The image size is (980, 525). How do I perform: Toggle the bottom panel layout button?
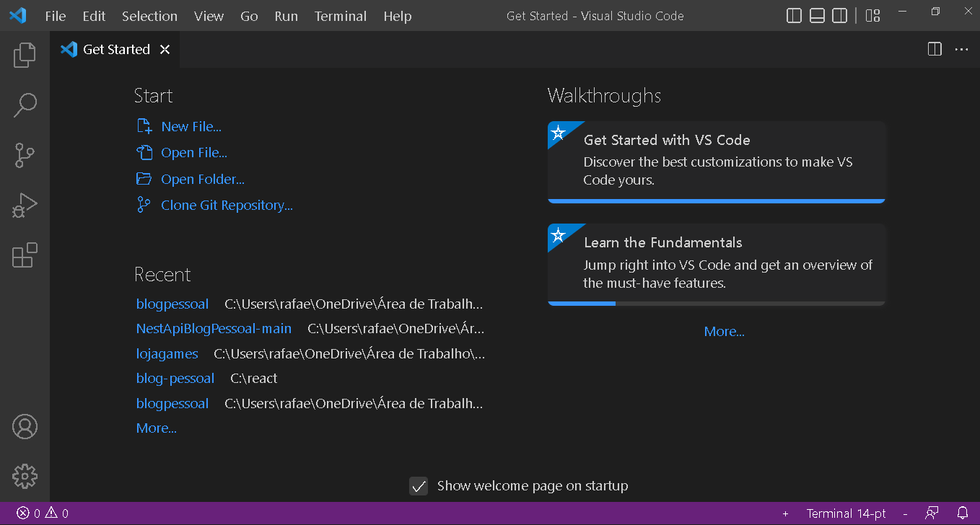pyautogui.click(x=817, y=16)
